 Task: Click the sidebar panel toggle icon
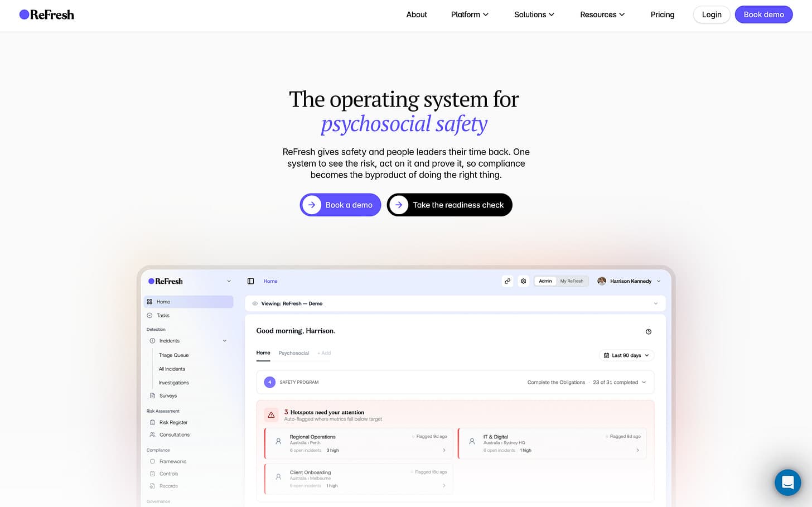click(x=250, y=281)
